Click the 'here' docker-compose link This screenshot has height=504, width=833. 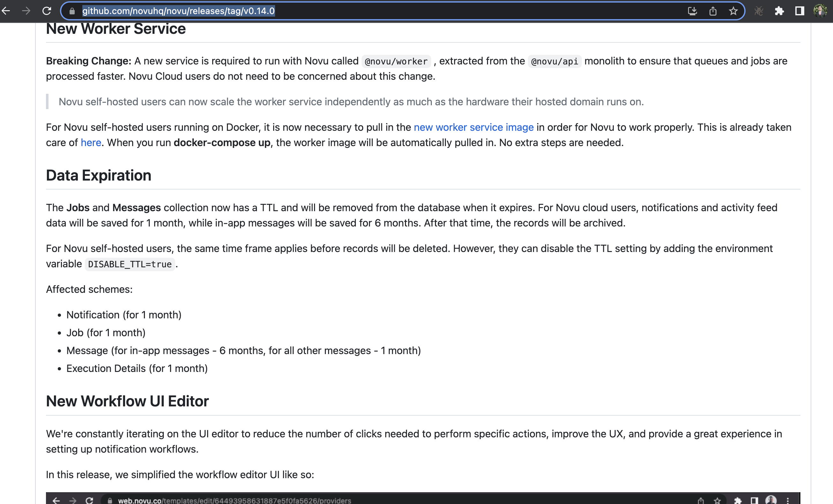click(x=91, y=142)
